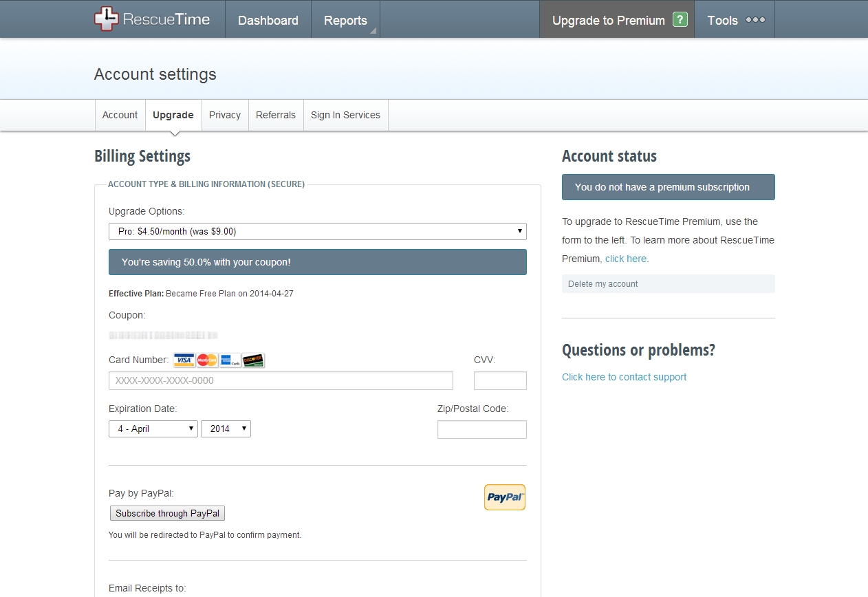Focus the CVV input field
This screenshot has width=868, height=597.
click(x=500, y=381)
